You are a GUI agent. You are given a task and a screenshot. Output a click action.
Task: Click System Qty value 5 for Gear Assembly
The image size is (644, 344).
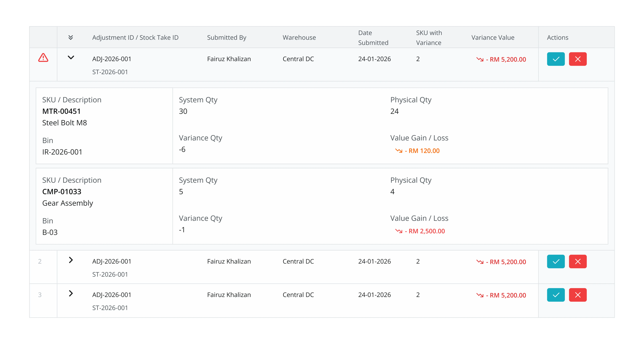[x=181, y=192]
